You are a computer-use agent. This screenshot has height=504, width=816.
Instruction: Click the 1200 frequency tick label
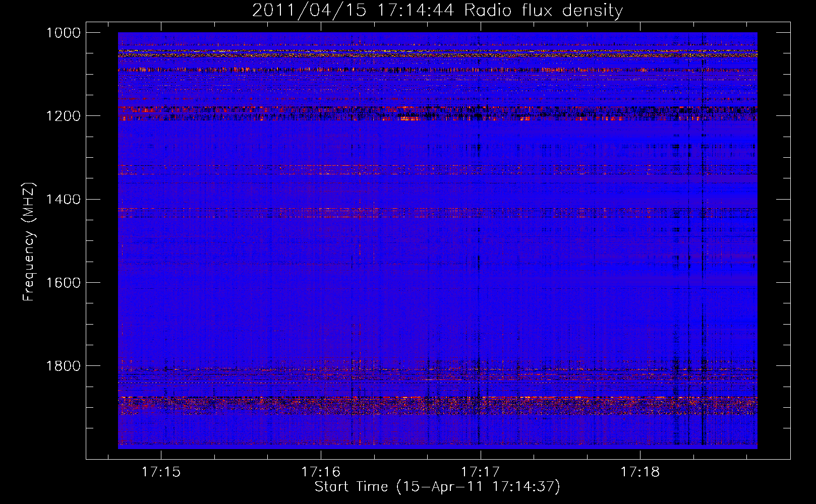point(64,116)
